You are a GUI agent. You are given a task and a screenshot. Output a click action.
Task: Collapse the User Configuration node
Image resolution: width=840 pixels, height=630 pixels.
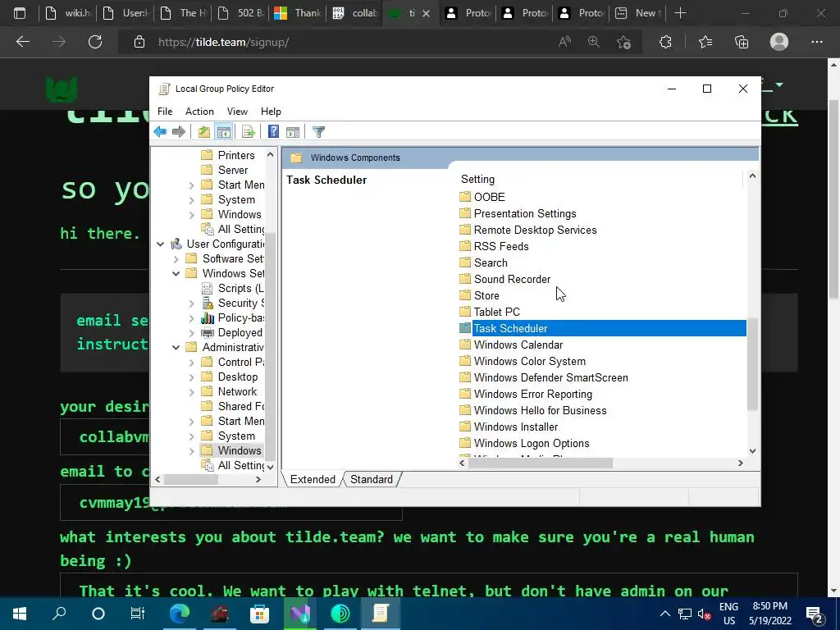click(x=160, y=244)
